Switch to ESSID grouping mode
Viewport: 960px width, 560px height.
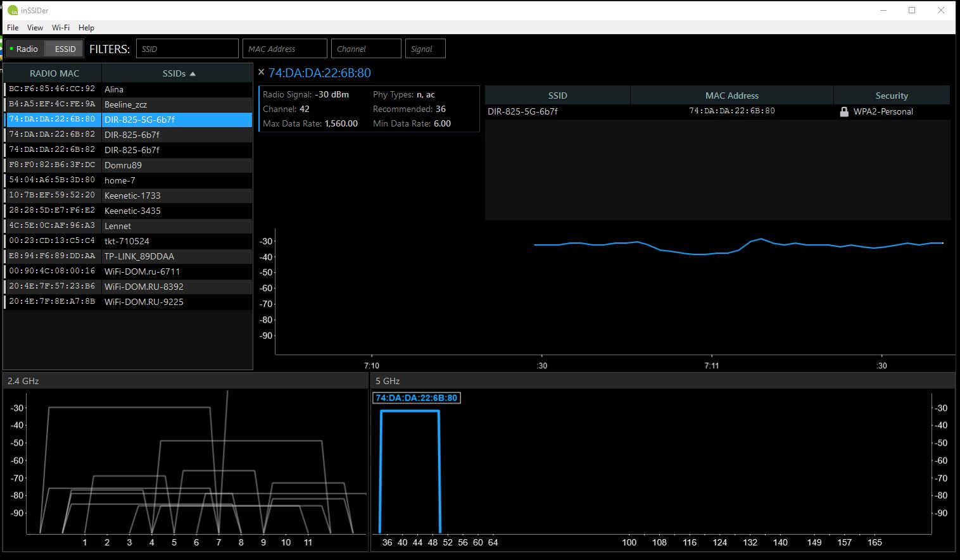tap(65, 49)
